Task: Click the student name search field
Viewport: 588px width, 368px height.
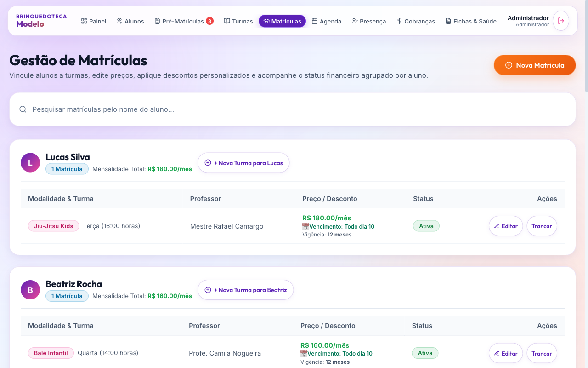Action: pyautogui.click(x=293, y=109)
